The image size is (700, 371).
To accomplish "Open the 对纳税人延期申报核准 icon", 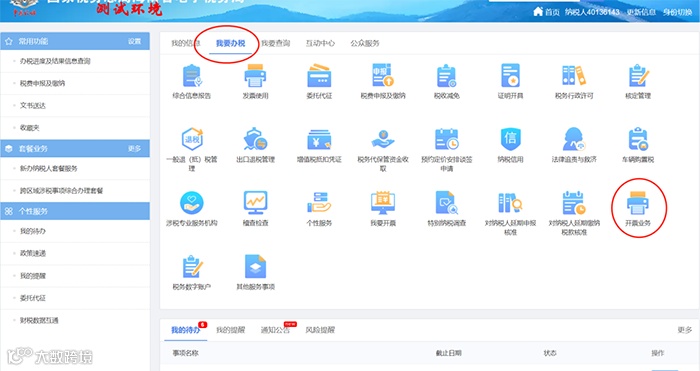I will 510,203.
